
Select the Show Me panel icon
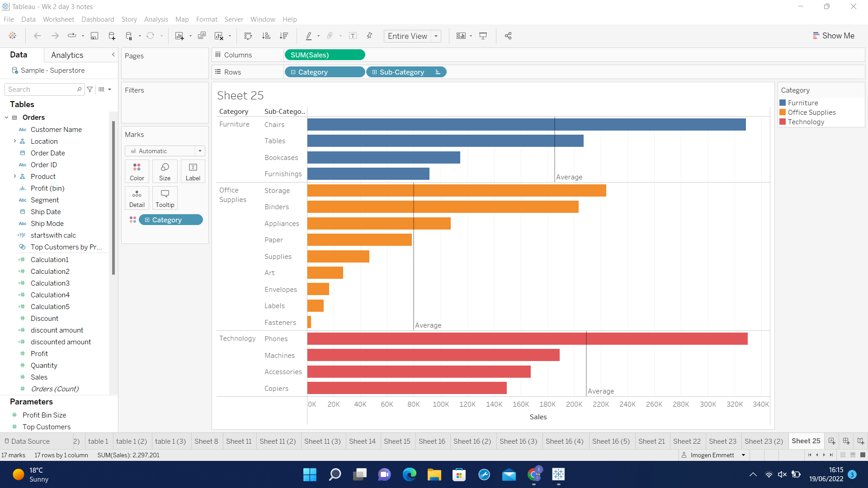(834, 36)
